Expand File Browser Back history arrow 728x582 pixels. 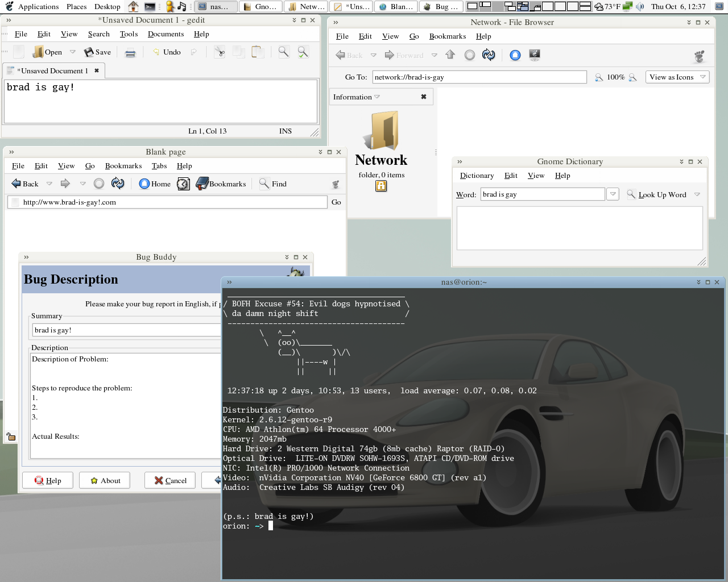tap(374, 55)
